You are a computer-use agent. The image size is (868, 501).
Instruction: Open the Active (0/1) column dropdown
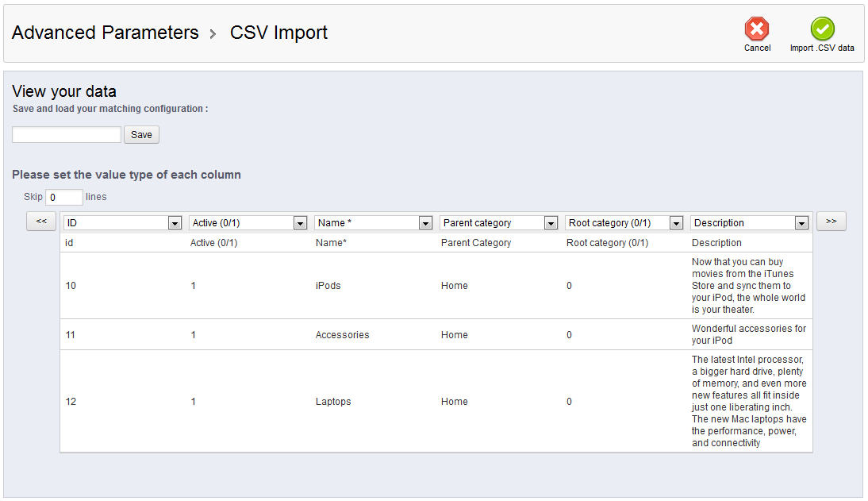click(300, 223)
